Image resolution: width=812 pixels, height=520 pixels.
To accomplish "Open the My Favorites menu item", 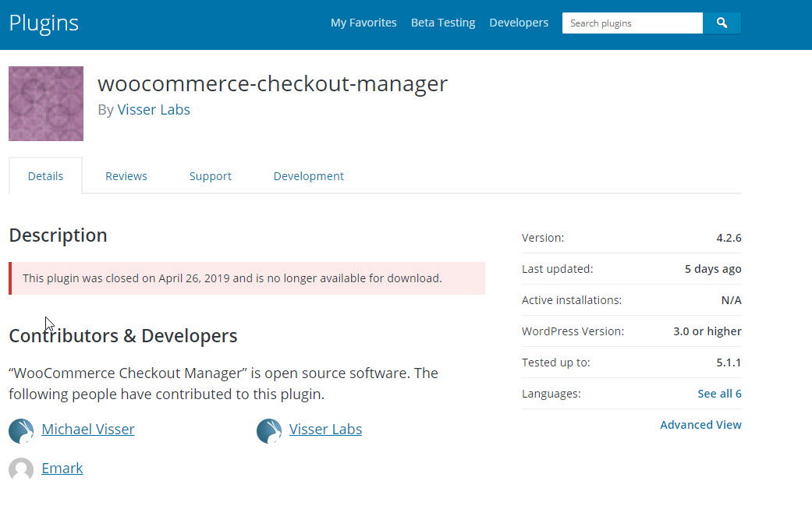I will [363, 23].
